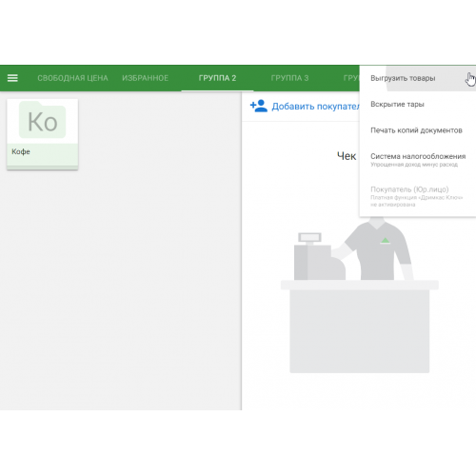Open the Кофе folder icon

pyautogui.click(x=43, y=121)
